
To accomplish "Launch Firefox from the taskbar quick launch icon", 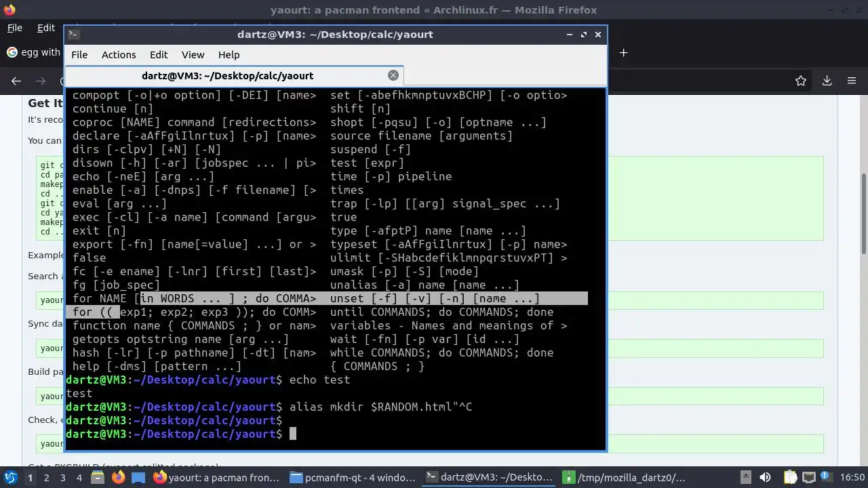I will (x=119, y=478).
